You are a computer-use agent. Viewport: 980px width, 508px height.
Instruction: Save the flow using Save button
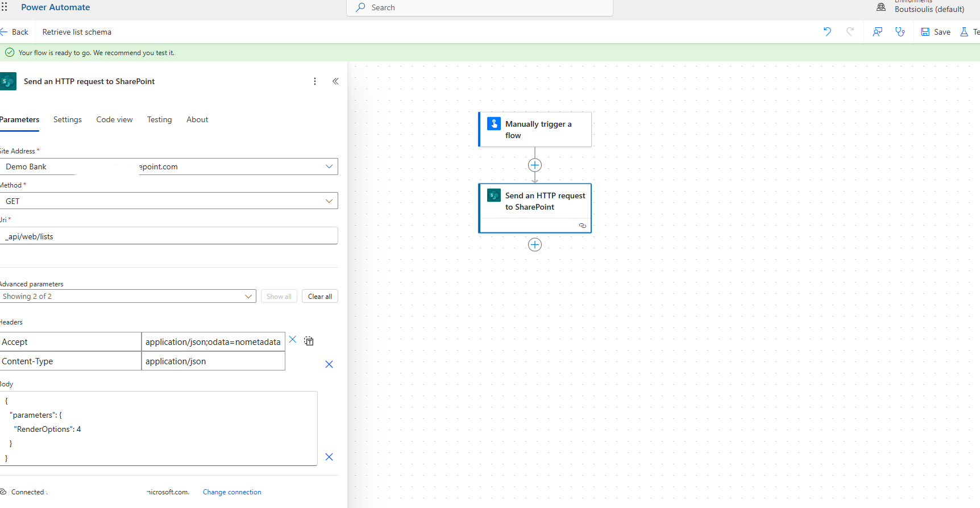936,32
